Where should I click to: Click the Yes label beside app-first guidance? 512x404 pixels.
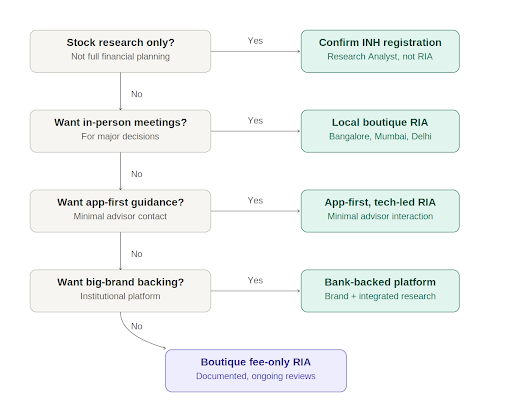[255, 200]
